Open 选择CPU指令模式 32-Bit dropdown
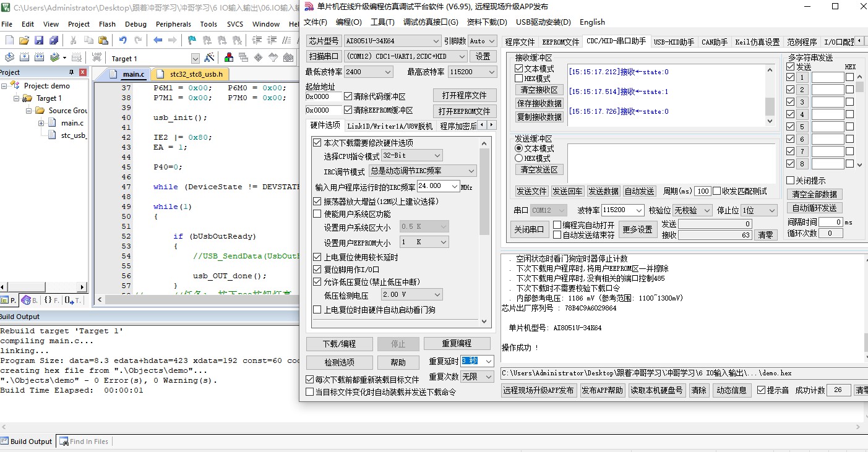This screenshot has height=452, width=868. [x=412, y=155]
